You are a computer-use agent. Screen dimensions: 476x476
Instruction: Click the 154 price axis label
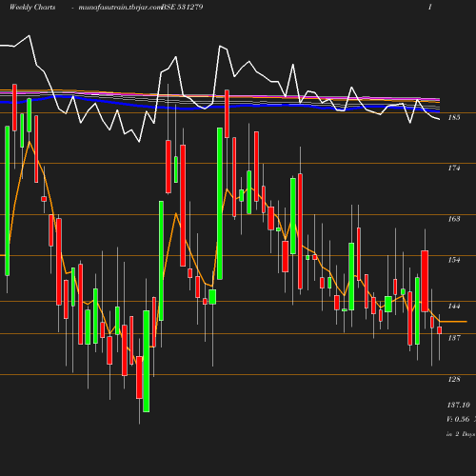click(x=454, y=260)
